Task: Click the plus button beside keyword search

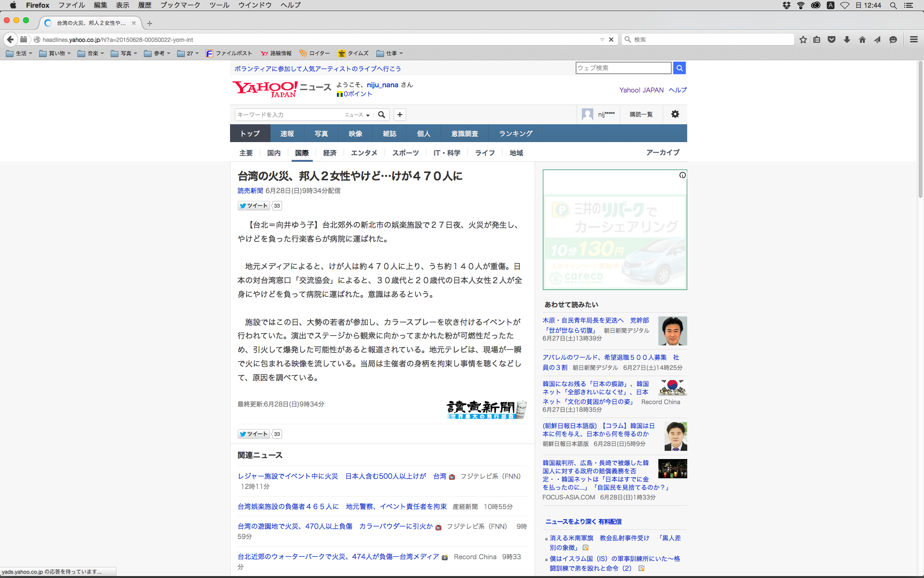Action: [400, 115]
